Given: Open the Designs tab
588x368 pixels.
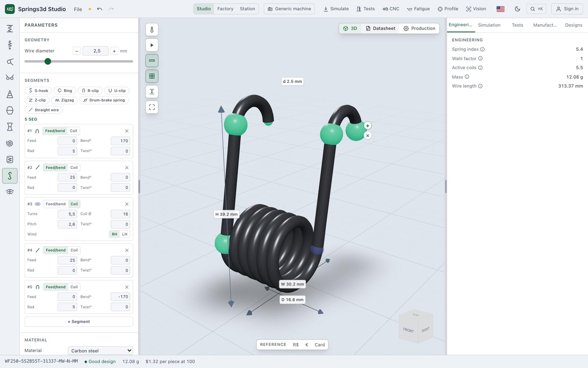Looking at the screenshot, I should [x=574, y=25].
